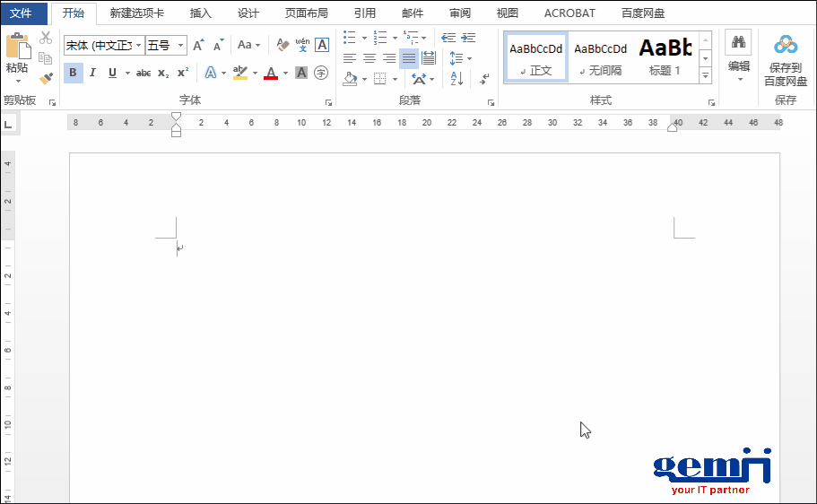Click the Clear Formatting eraser icon

282,45
